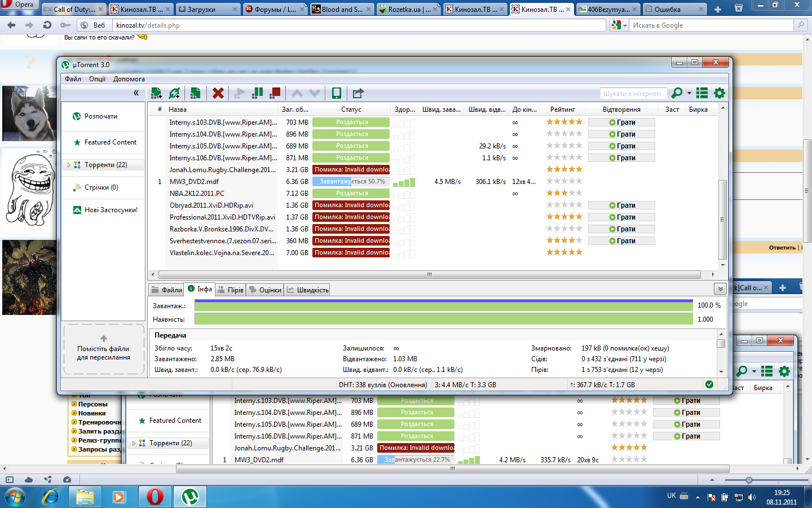Viewport: 812px width, 508px height.
Task: Select the MW3_DVD2.mdf torrent row
Action: point(433,182)
